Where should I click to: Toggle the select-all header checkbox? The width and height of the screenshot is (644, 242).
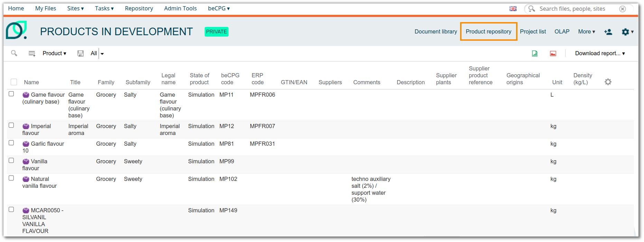pyautogui.click(x=14, y=82)
